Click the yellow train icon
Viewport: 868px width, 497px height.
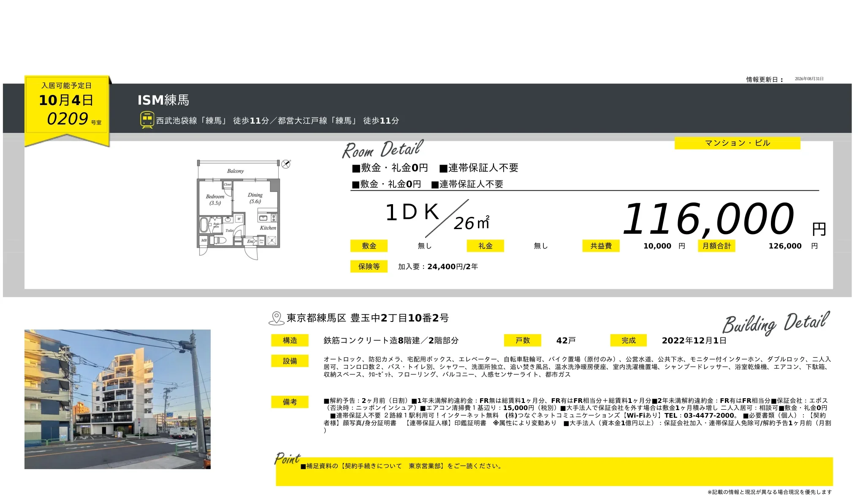[x=147, y=120]
